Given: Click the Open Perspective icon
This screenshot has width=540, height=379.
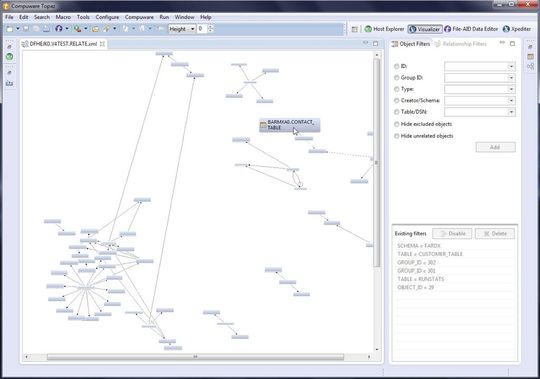Looking at the screenshot, I should [x=355, y=29].
